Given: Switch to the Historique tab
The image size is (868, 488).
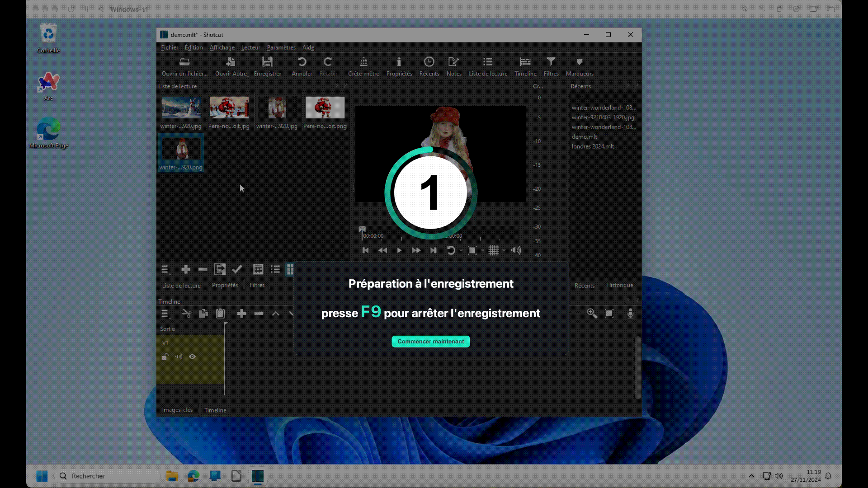Looking at the screenshot, I should click(x=619, y=285).
